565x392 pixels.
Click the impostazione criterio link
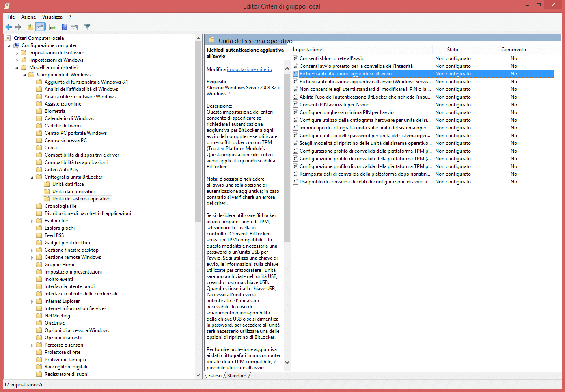(x=249, y=69)
